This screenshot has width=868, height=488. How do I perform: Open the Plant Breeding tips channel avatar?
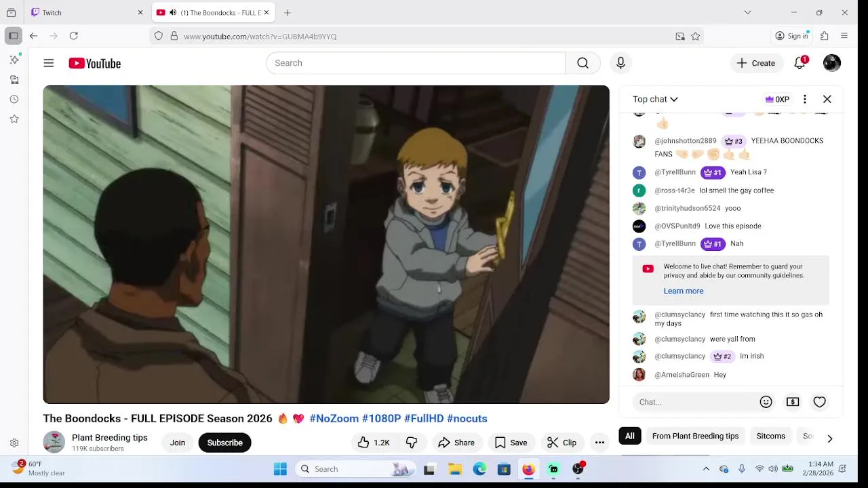pyautogui.click(x=54, y=443)
